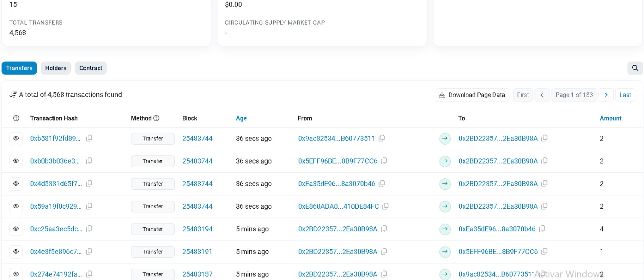Click the Transaction Hash column header
The width and height of the screenshot is (644, 280).
click(54, 118)
